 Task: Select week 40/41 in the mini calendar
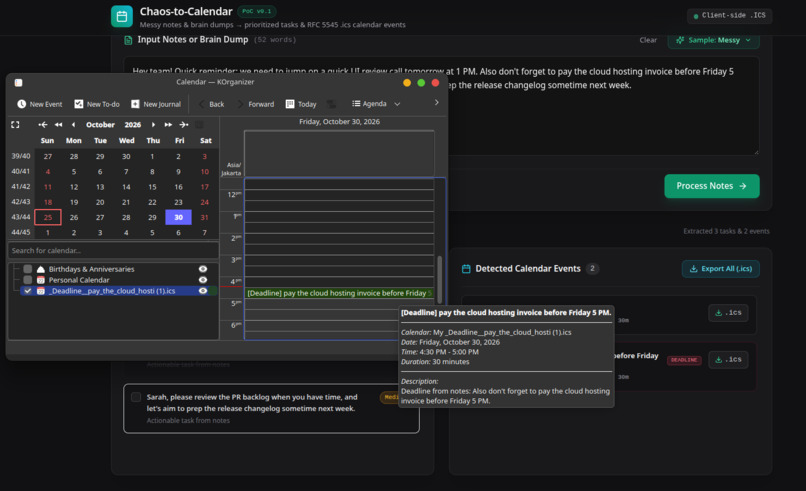tap(21, 171)
